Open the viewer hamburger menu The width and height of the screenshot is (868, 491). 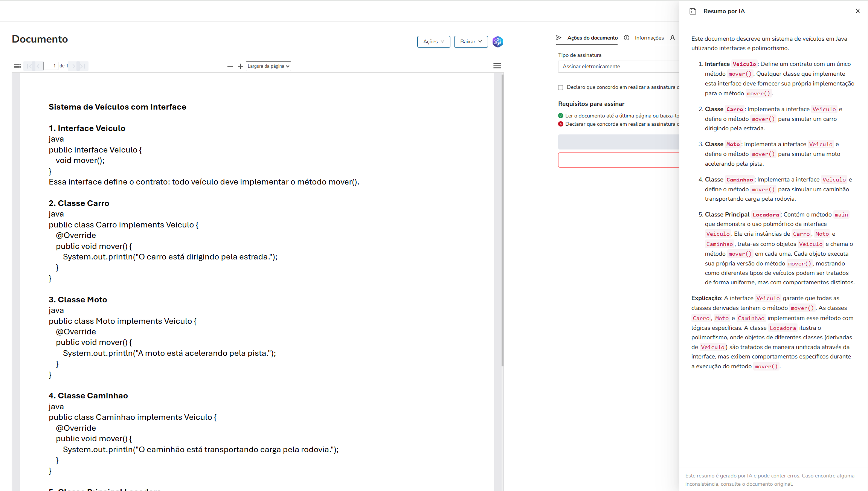(x=497, y=66)
